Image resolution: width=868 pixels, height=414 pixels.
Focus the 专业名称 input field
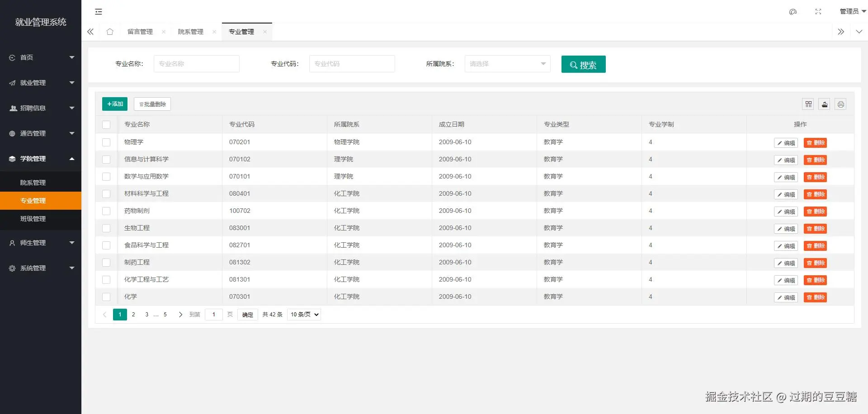(x=197, y=64)
